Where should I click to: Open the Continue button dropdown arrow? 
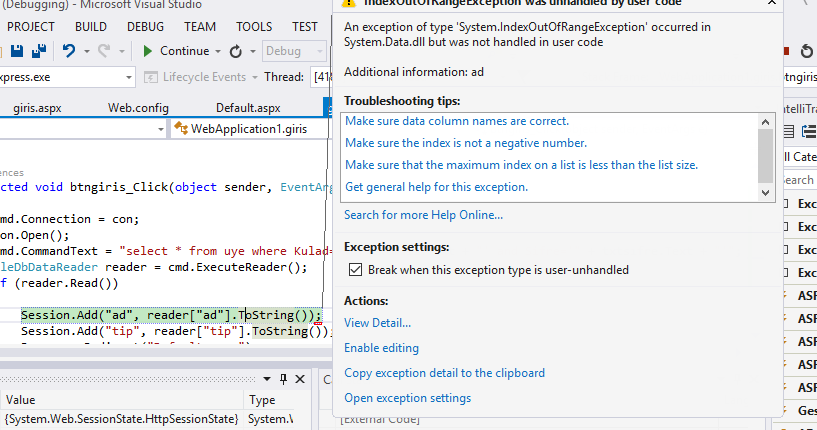pyautogui.click(x=218, y=51)
